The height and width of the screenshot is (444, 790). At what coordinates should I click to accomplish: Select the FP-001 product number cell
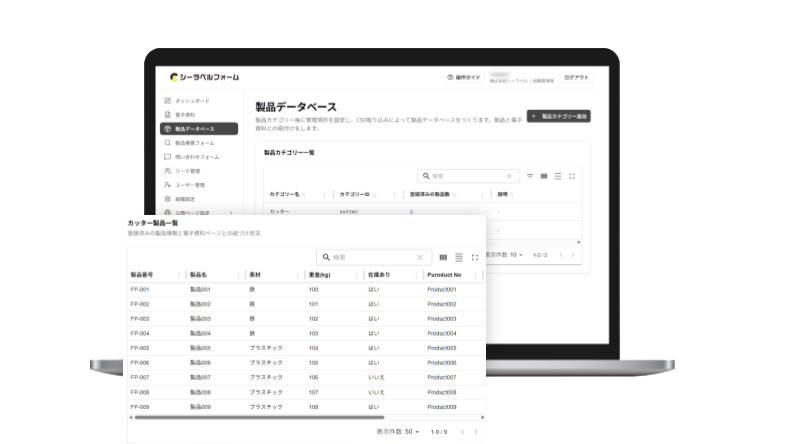point(140,290)
